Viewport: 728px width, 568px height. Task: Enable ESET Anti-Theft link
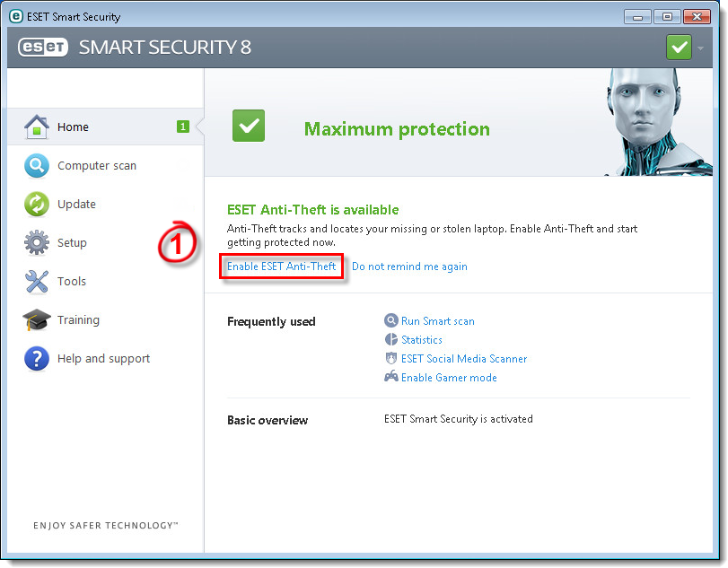282,267
